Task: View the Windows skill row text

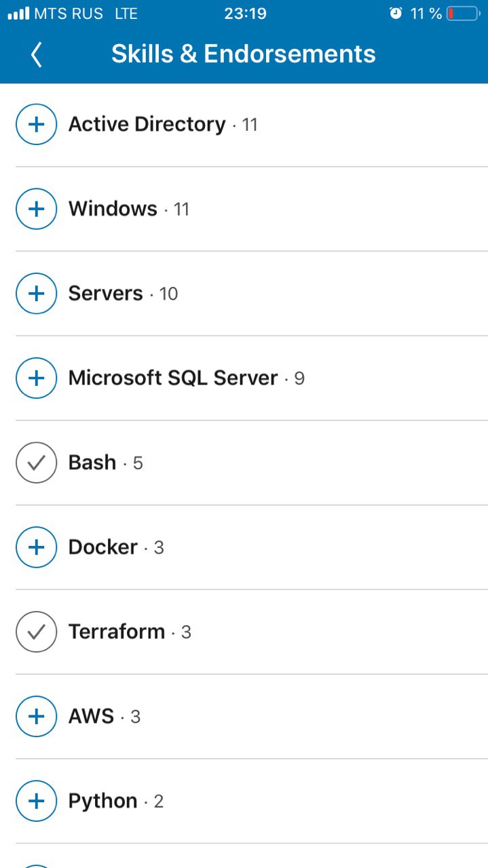Action: (113, 209)
